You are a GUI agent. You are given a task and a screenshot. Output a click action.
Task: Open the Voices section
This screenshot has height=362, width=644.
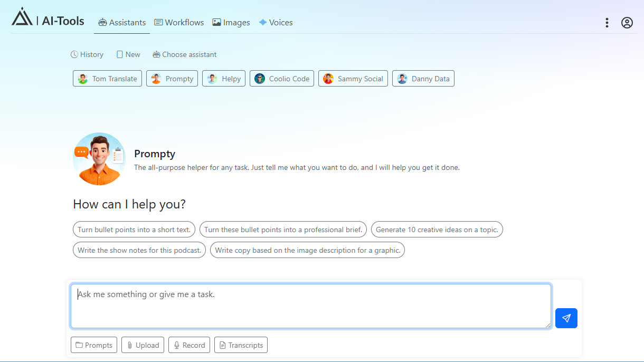point(276,22)
